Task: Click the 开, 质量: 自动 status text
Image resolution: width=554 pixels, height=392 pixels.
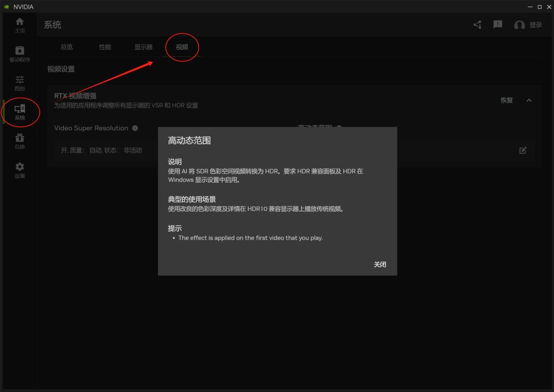Action: click(x=102, y=150)
